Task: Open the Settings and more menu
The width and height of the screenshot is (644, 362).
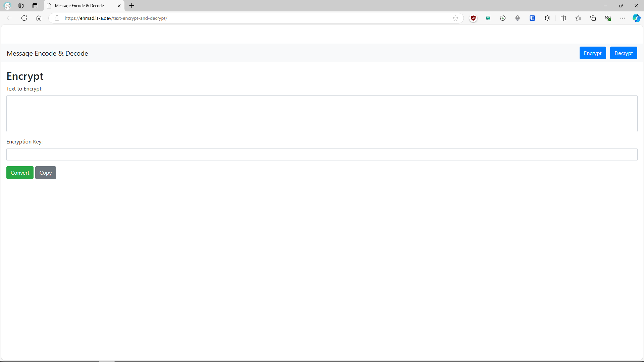Action: coord(623,18)
